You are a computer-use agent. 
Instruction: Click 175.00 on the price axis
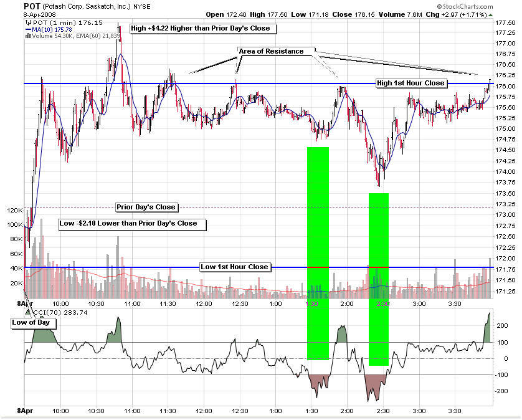coord(505,128)
